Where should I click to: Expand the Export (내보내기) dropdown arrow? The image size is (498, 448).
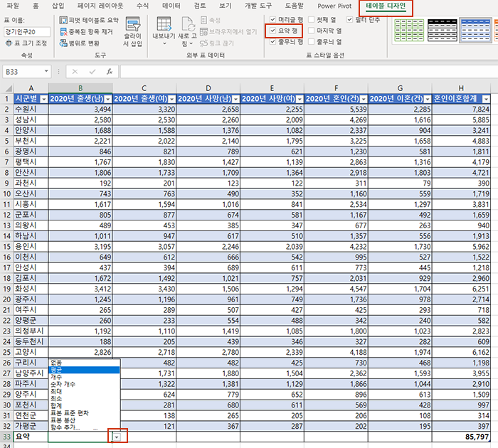click(164, 43)
